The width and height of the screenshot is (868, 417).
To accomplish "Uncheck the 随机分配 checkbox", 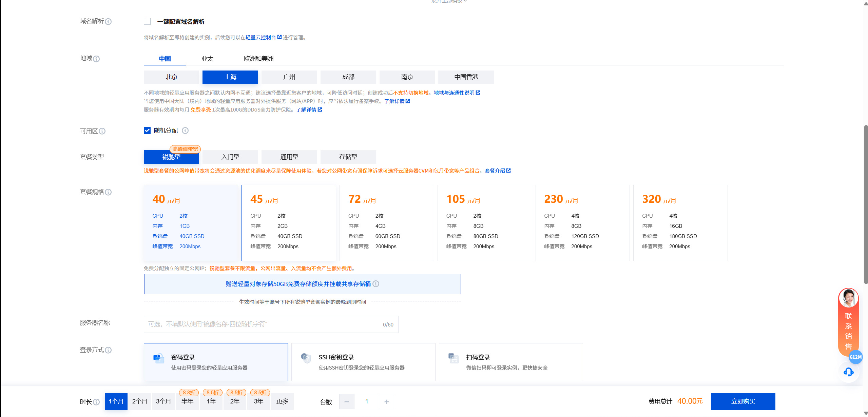I will [147, 131].
